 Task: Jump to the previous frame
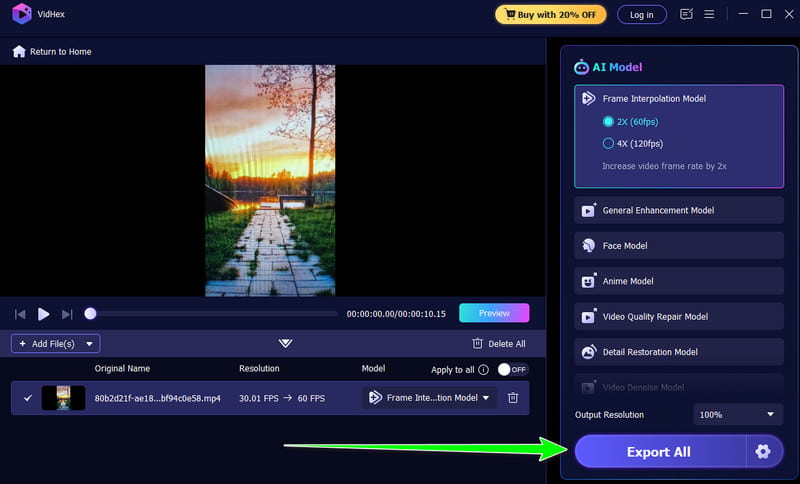(20, 314)
